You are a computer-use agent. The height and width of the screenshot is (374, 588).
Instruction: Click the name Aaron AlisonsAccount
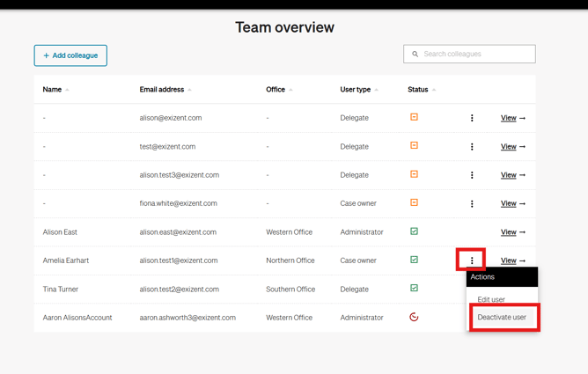pyautogui.click(x=77, y=318)
